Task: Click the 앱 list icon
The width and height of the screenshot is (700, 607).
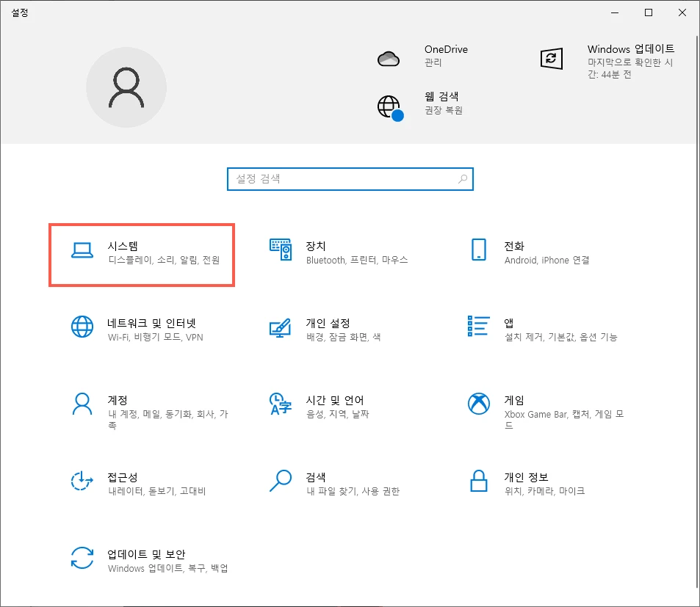Action: pyautogui.click(x=479, y=326)
